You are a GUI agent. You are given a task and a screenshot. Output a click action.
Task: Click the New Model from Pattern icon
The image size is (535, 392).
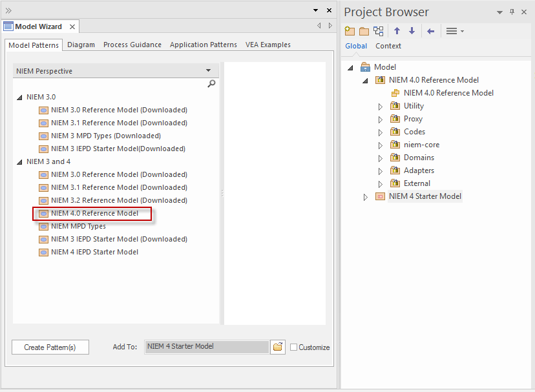(x=350, y=31)
